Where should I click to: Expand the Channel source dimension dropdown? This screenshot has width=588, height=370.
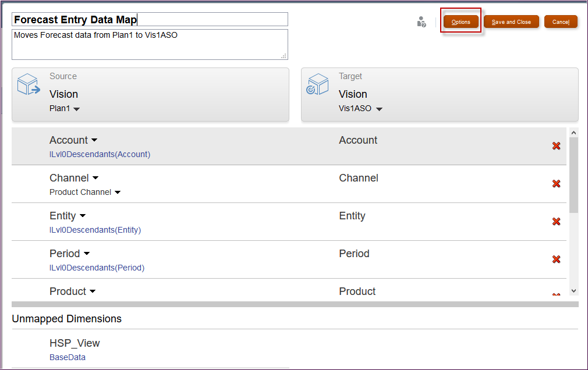pos(95,178)
